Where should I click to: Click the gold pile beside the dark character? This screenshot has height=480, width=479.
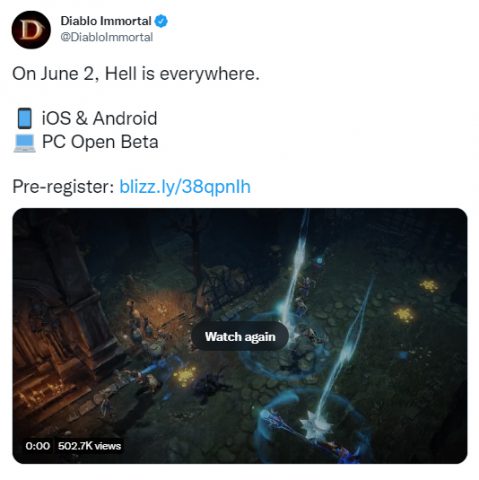click(x=185, y=376)
